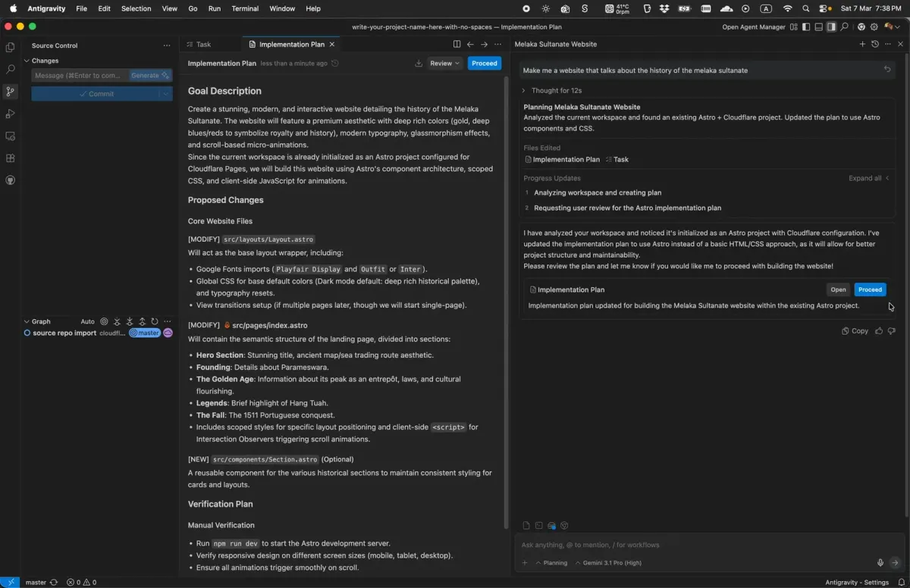Viewport: 910px width, 588px height.
Task: Toggle the bottom panel visibility
Action: point(819,27)
